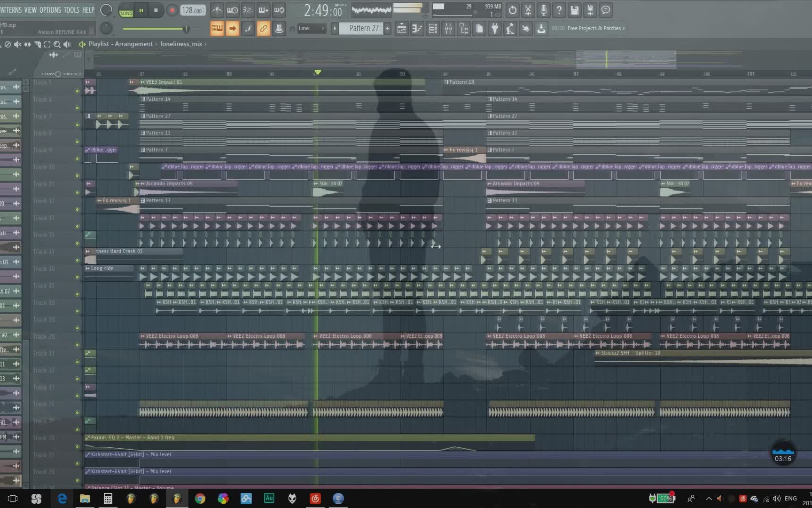Image resolution: width=812 pixels, height=508 pixels.
Task: Adjust the main pitch knob
Action: tap(107, 28)
